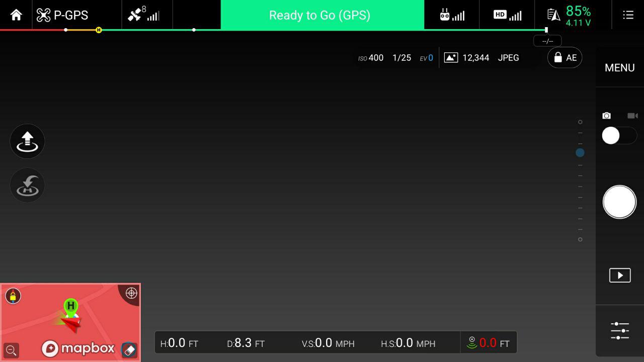Tap ISO 400 value
The height and width of the screenshot is (362, 644).
(x=371, y=58)
